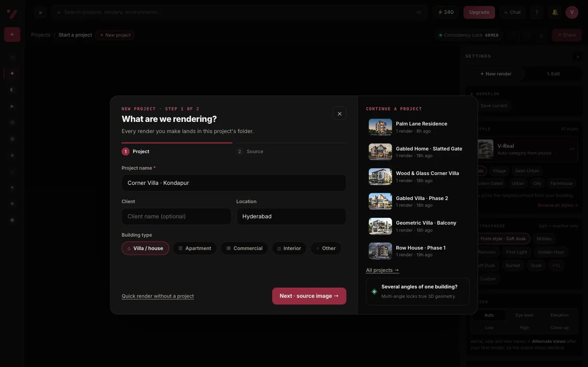The height and width of the screenshot is (367, 588).
Task: Expand the sidebar with the double-chevron button
Action: tap(40, 13)
